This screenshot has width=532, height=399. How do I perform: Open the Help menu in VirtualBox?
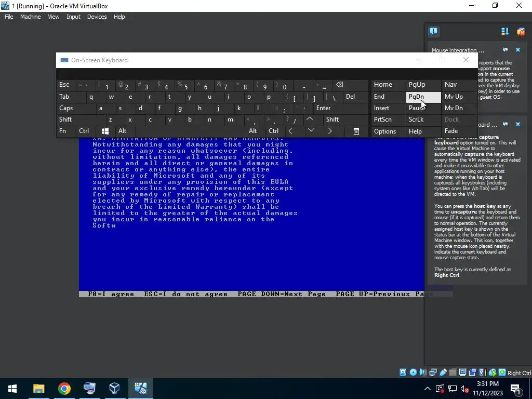click(x=119, y=17)
